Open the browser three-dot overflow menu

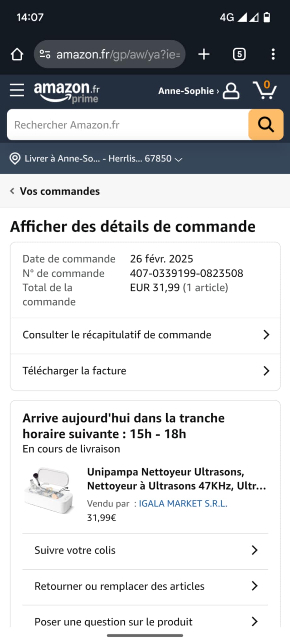(273, 54)
